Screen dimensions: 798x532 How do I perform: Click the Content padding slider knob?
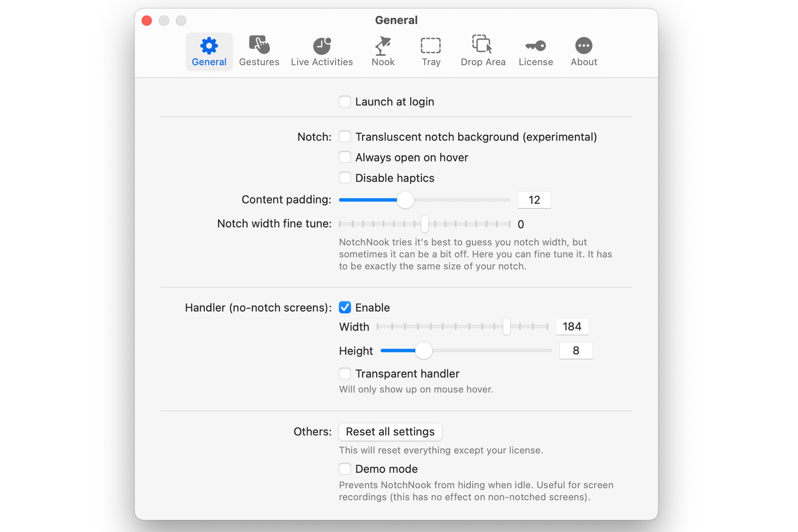pos(405,200)
